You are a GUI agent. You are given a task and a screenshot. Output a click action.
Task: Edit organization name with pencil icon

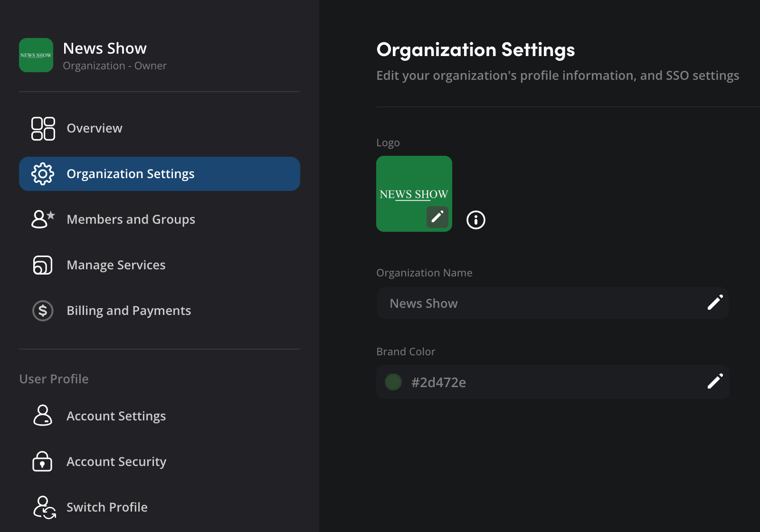(x=715, y=303)
